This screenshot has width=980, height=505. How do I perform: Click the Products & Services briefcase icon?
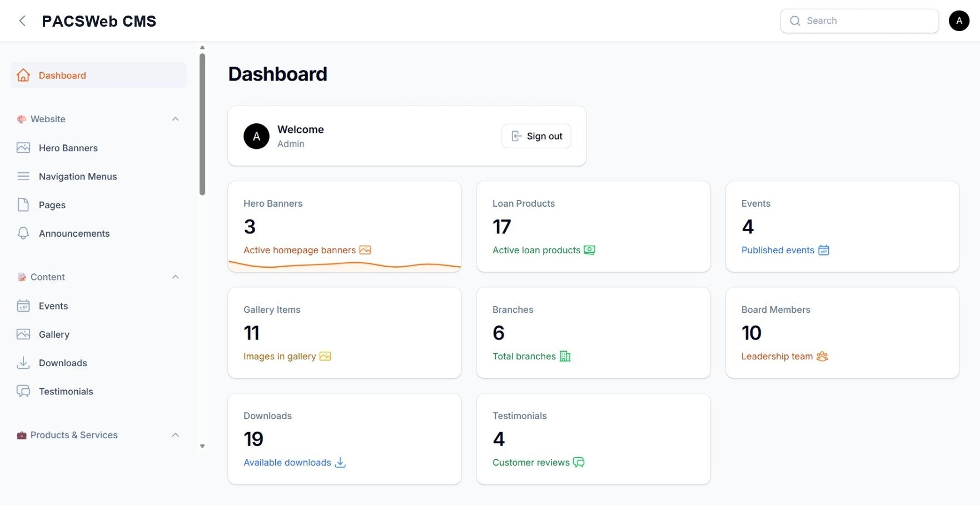click(22, 435)
